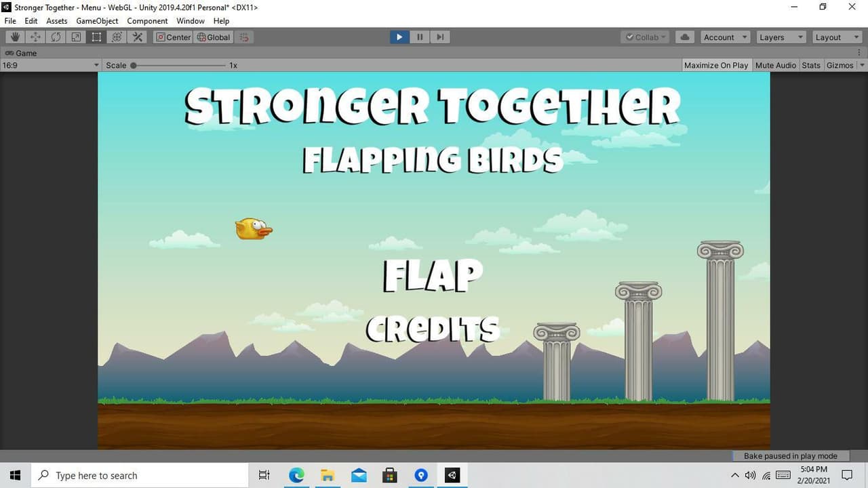The width and height of the screenshot is (868, 488).
Task: Switch to Unity in the taskbar
Action: tap(452, 475)
